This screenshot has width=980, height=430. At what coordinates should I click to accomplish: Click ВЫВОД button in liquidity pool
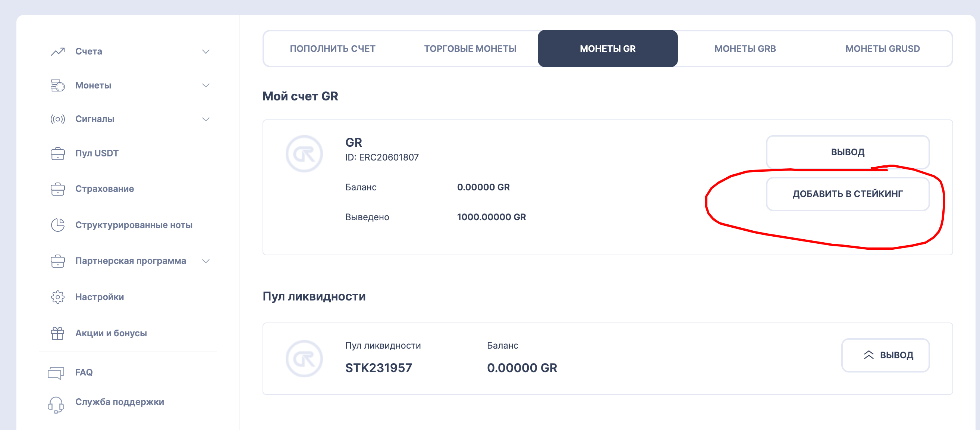(x=885, y=355)
